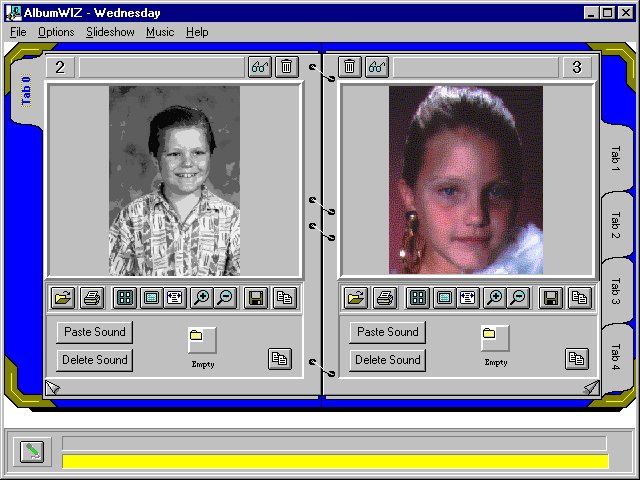Open the Music menu

click(x=160, y=32)
